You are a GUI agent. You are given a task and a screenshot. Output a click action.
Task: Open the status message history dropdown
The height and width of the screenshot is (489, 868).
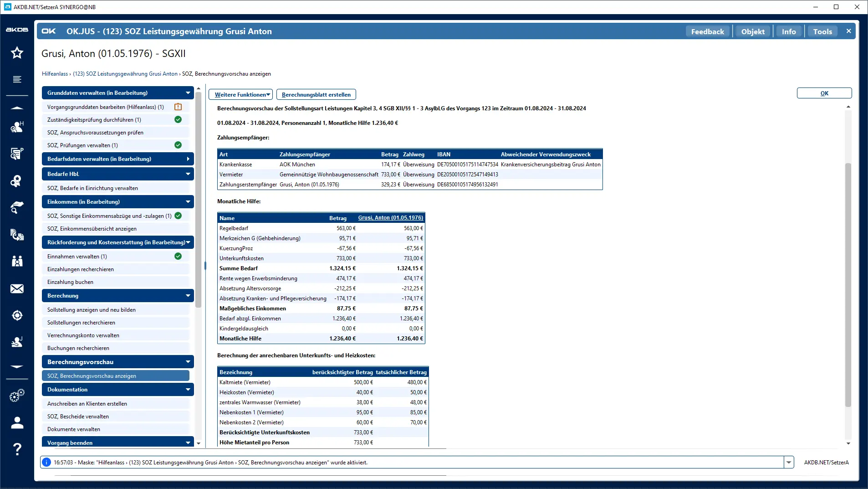tap(789, 462)
